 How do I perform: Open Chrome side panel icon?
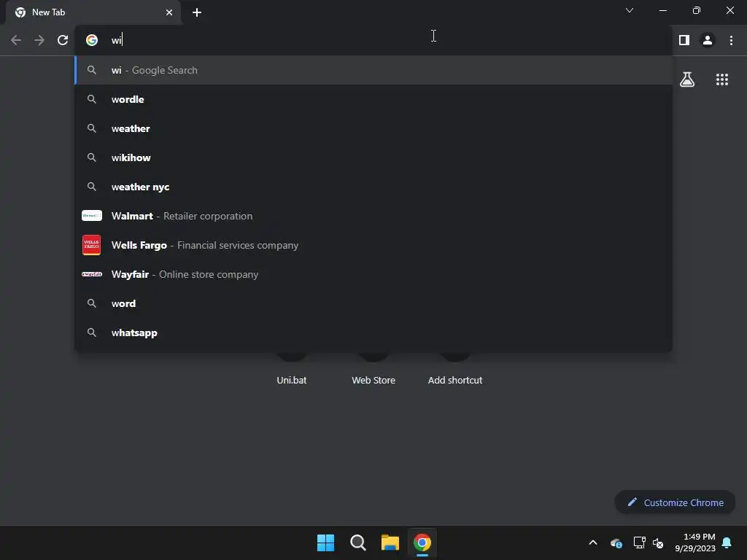click(x=684, y=40)
